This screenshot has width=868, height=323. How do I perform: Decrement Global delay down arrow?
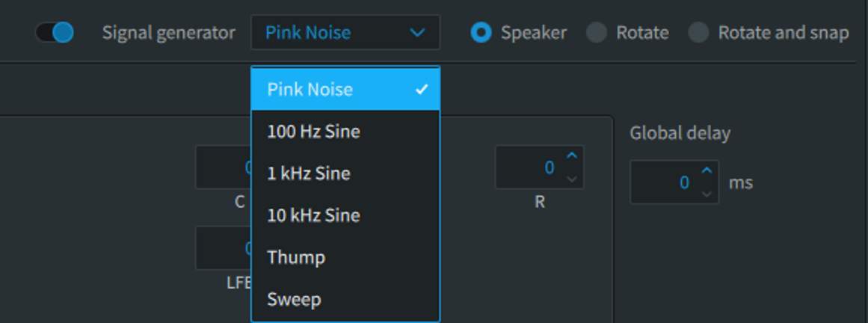pos(707,193)
